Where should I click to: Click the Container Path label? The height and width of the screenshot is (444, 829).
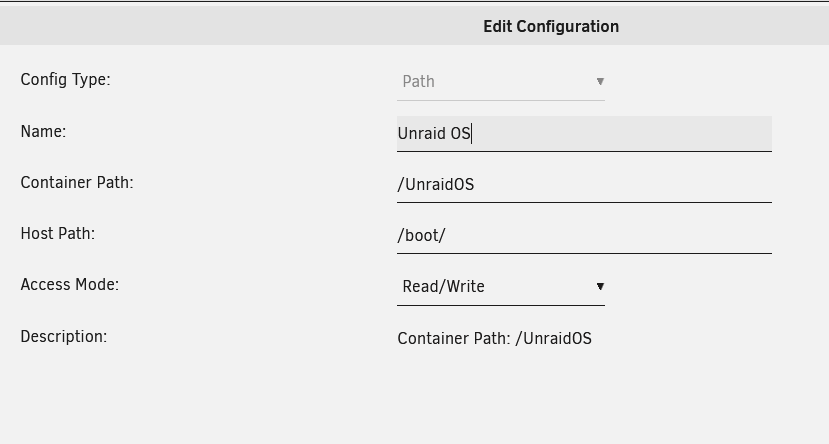point(77,182)
